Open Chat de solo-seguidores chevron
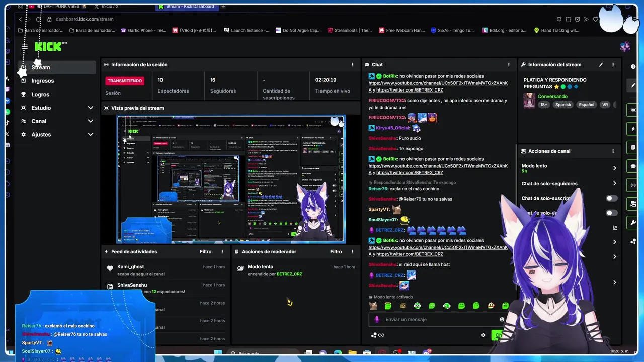 click(x=614, y=184)
